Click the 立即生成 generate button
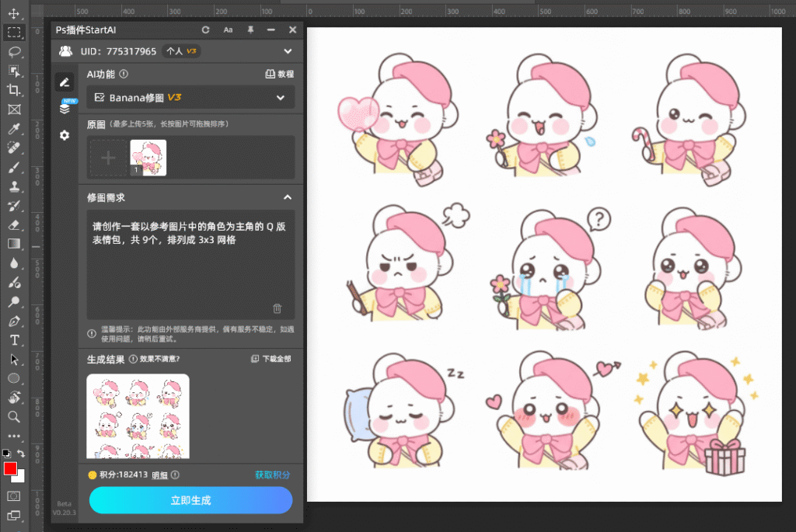796x532 pixels. (x=190, y=501)
